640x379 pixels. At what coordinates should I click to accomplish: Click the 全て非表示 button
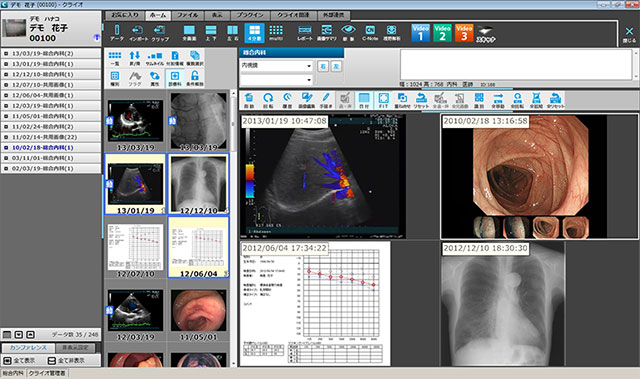point(66,361)
